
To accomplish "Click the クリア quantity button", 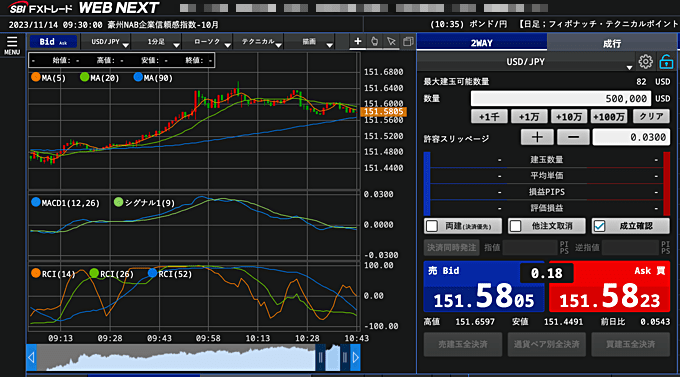I will pos(651,116).
